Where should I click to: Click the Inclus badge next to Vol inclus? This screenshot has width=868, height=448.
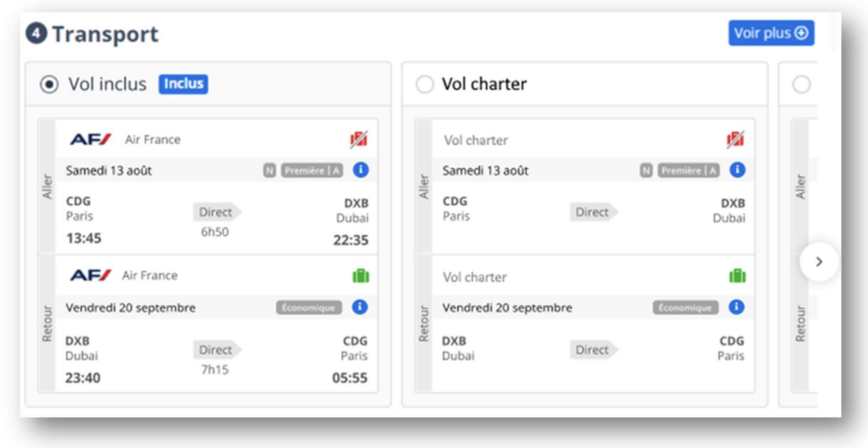(x=184, y=84)
